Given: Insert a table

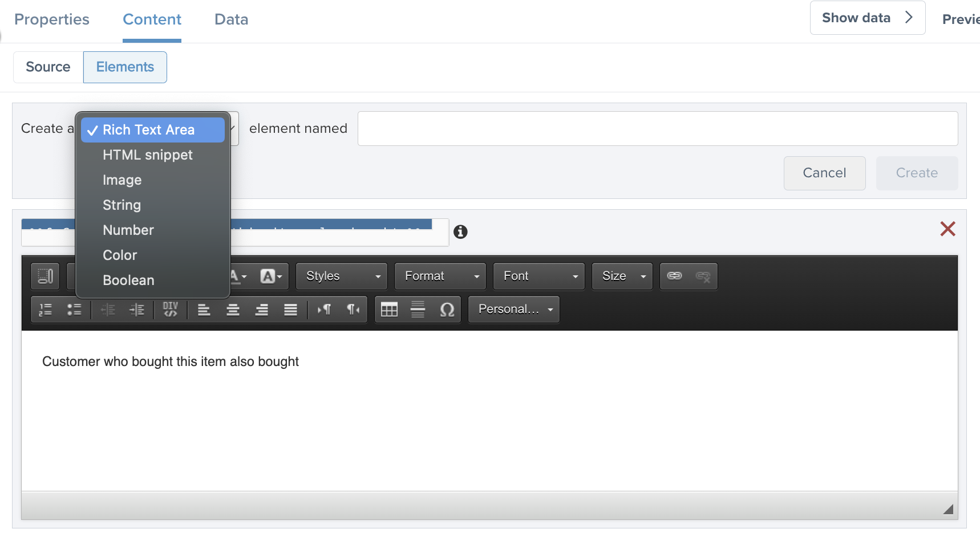Looking at the screenshot, I should pyautogui.click(x=389, y=310).
